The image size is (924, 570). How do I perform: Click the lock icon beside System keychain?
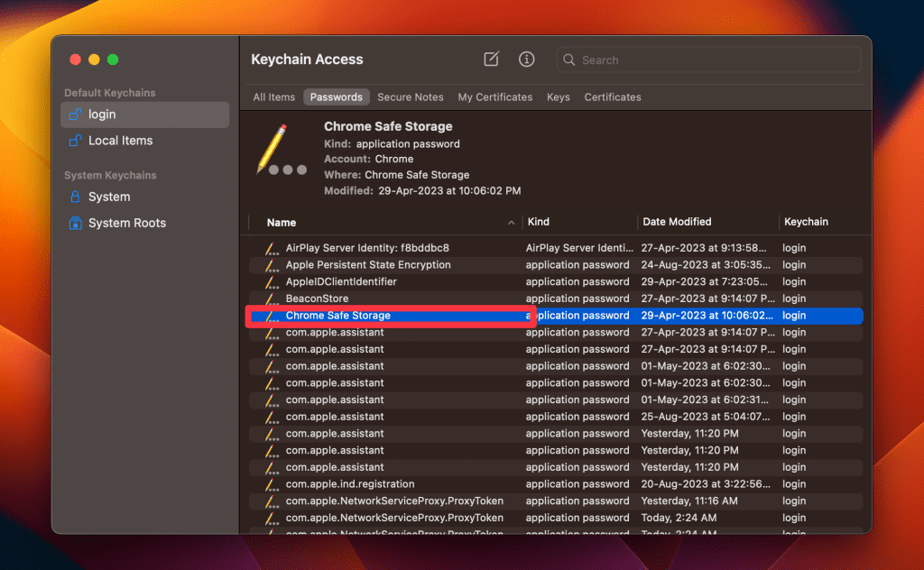point(76,197)
